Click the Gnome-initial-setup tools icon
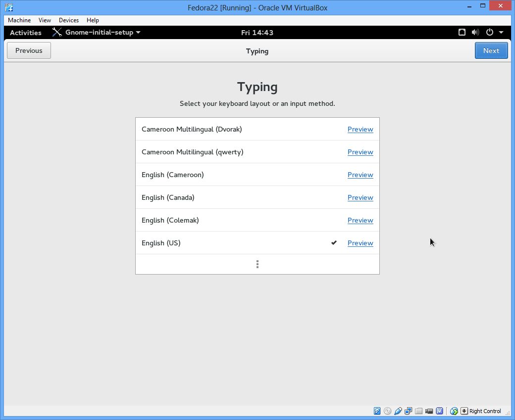The image size is (515, 420). [57, 32]
